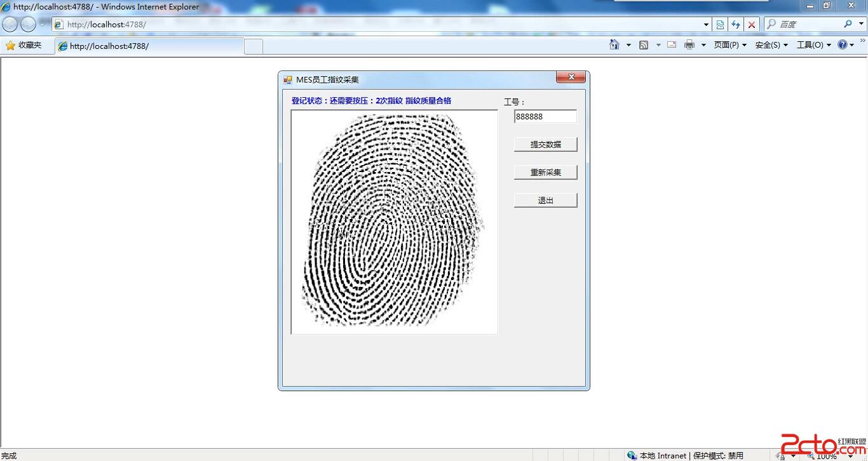Click the magnifier search button in 百度 box
This screenshot has width=868, height=461.
point(848,24)
